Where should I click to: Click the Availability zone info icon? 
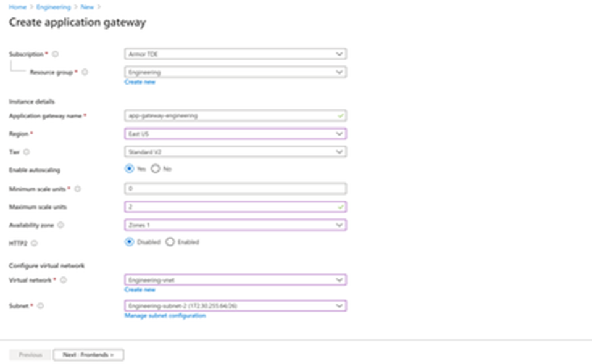pyautogui.click(x=60, y=225)
